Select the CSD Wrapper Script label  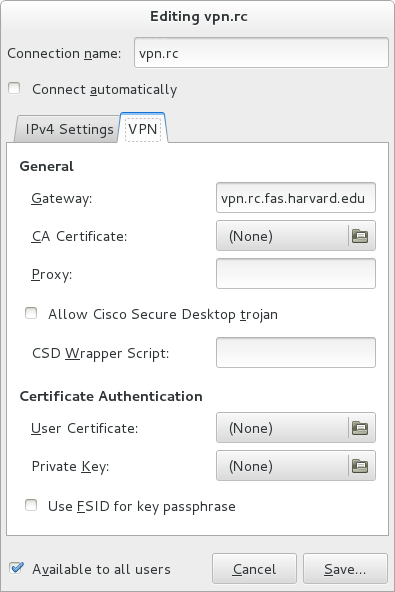coord(100,353)
